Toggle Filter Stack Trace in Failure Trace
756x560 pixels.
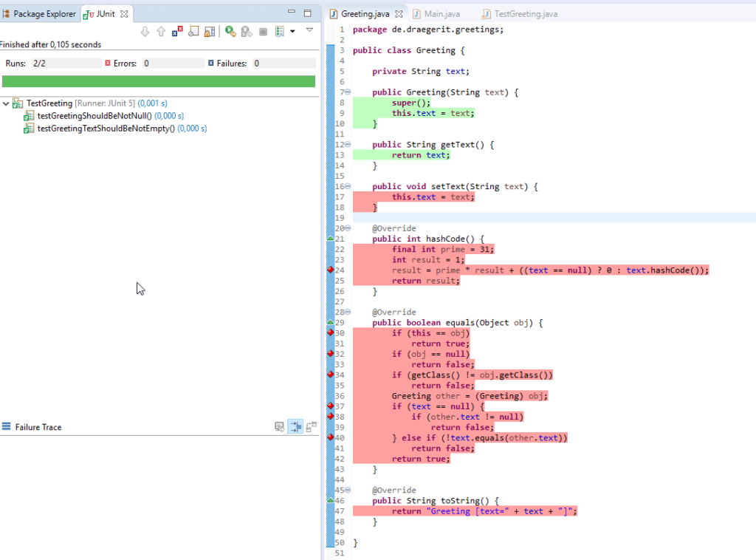point(295,426)
